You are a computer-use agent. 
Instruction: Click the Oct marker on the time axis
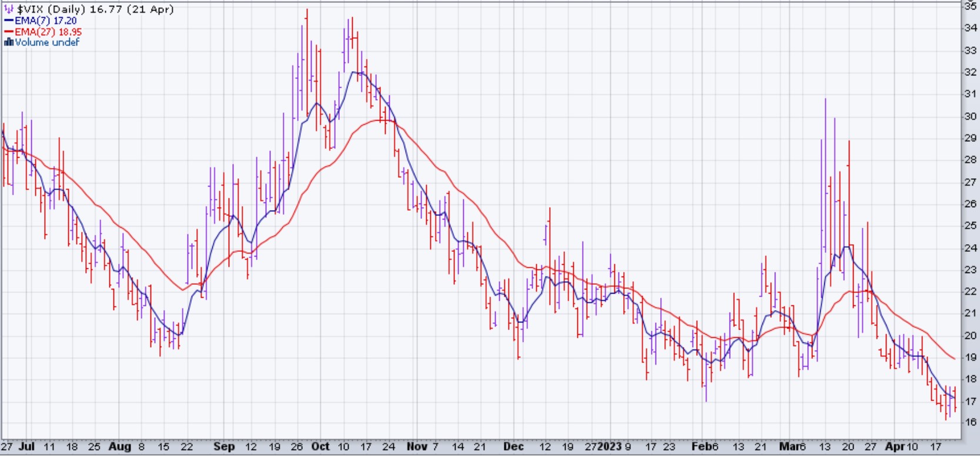320,447
